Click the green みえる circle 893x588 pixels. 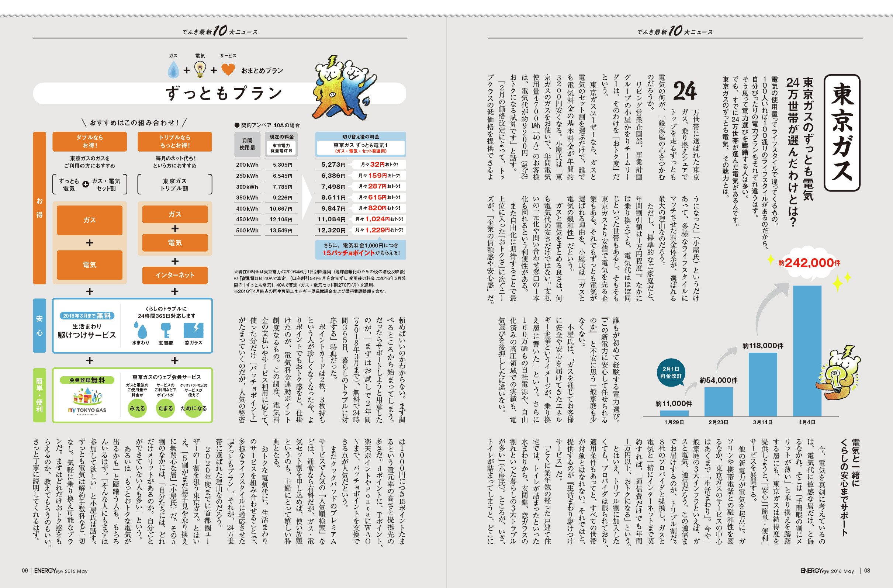(137, 408)
